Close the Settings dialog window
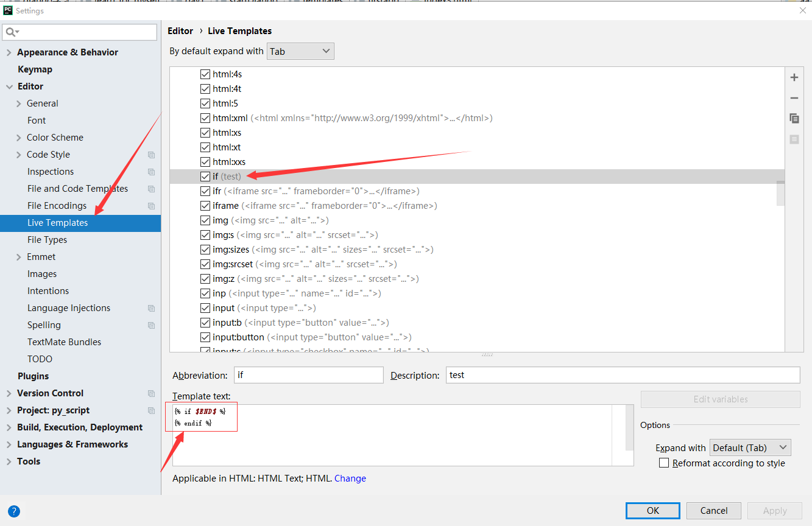 click(802, 10)
